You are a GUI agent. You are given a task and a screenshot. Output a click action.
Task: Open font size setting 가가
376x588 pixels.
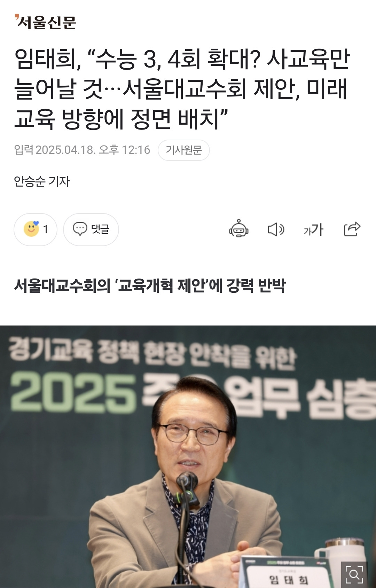click(313, 229)
